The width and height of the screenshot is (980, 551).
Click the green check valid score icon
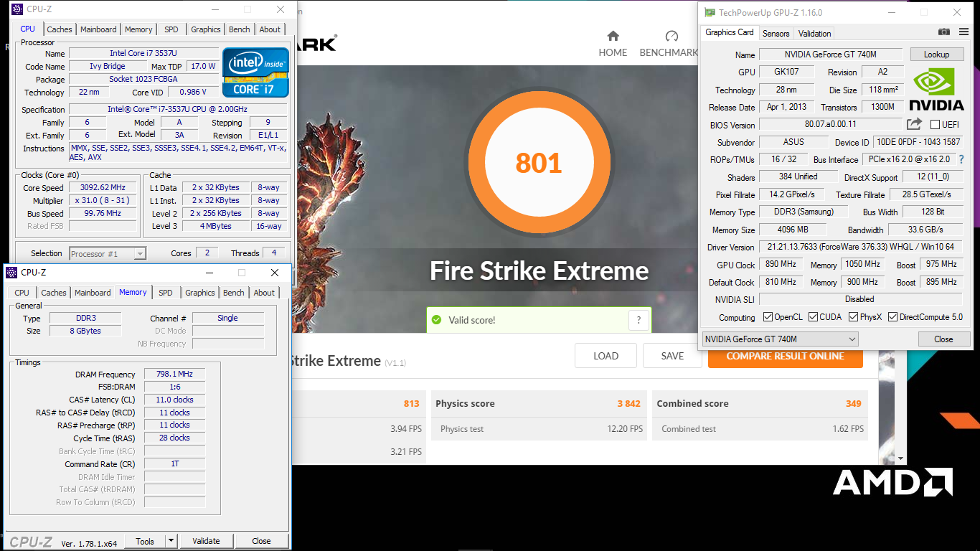coord(436,320)
